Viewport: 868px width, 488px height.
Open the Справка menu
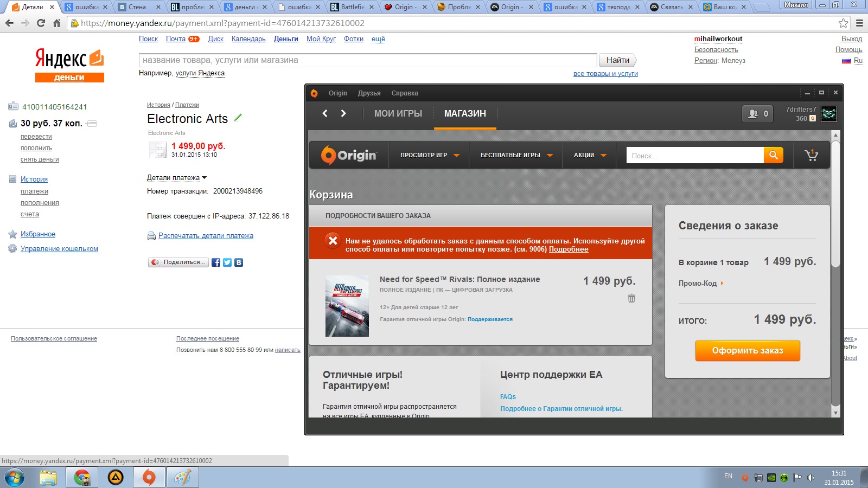[x=405, y=93]
